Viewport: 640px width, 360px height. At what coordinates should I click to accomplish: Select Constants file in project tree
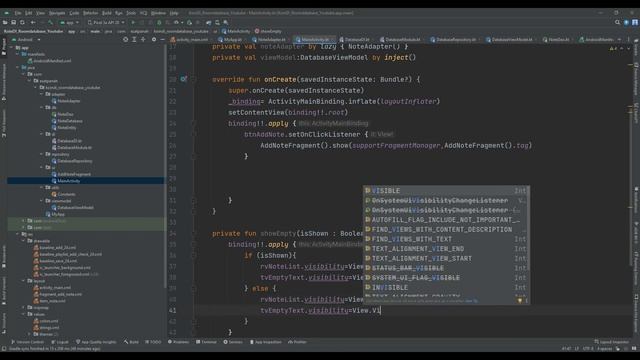63,194
